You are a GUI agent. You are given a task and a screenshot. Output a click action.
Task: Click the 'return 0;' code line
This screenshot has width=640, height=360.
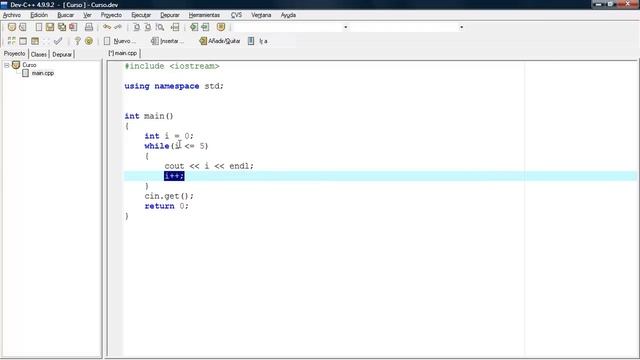coord(167,206)
